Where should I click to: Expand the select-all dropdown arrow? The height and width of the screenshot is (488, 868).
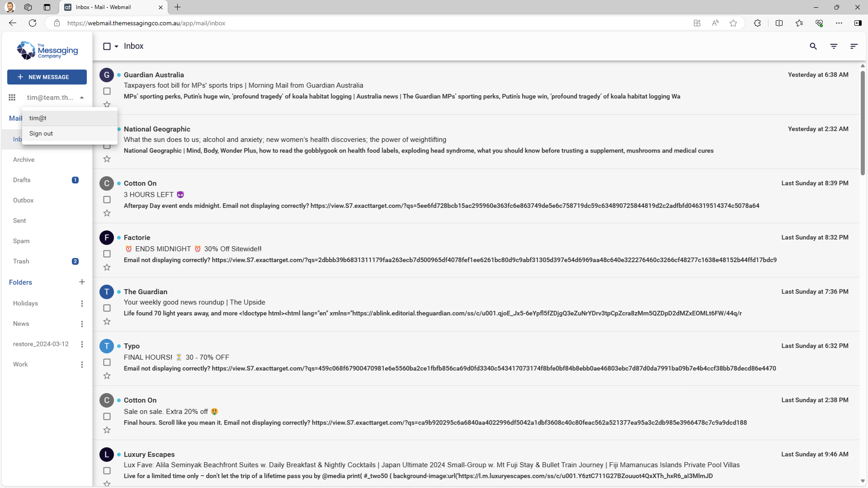tap(116, 46)
